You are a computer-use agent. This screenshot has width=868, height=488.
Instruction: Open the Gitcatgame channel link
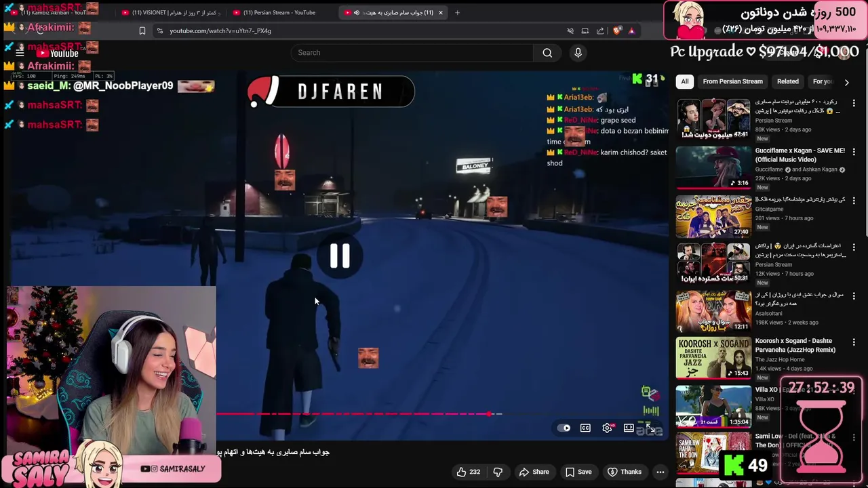tap(770, 209)
